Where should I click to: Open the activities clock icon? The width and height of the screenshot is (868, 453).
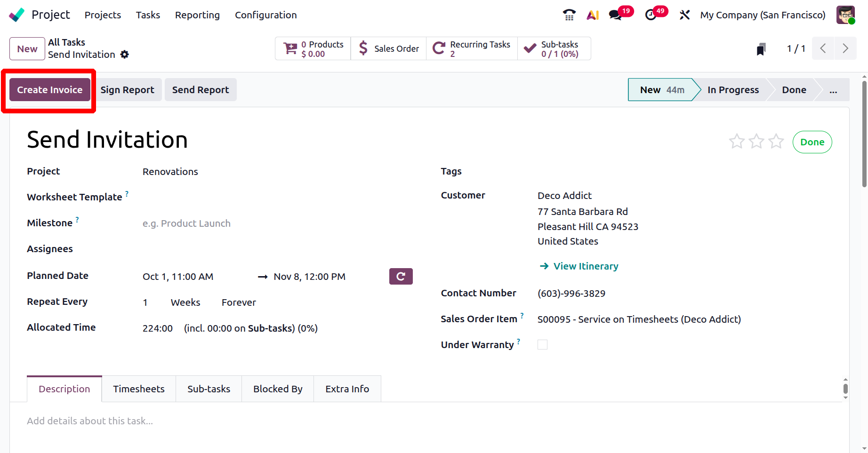click(x=651, y=15)
